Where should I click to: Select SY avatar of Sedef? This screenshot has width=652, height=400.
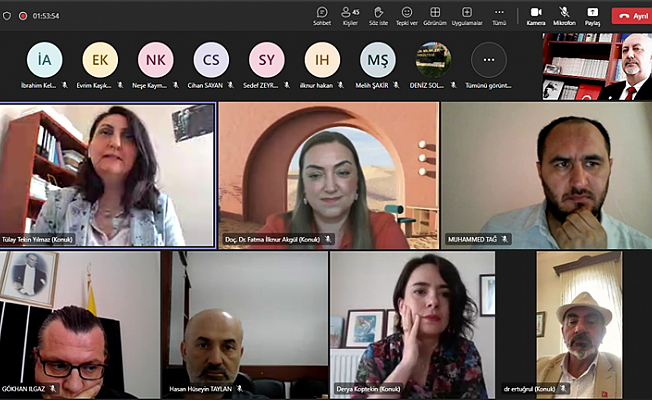267,60
